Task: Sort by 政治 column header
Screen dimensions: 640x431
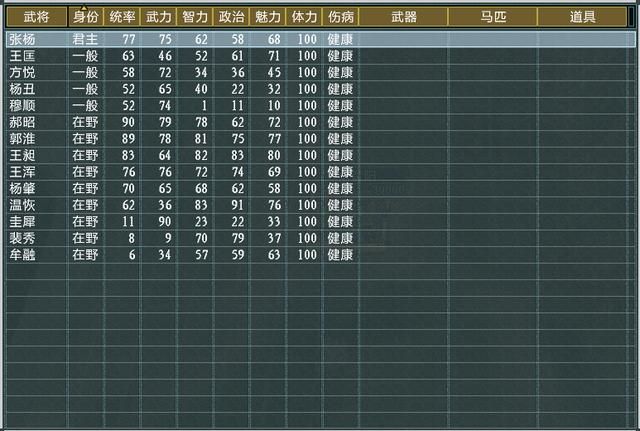Action: click(x=231, y=17)
